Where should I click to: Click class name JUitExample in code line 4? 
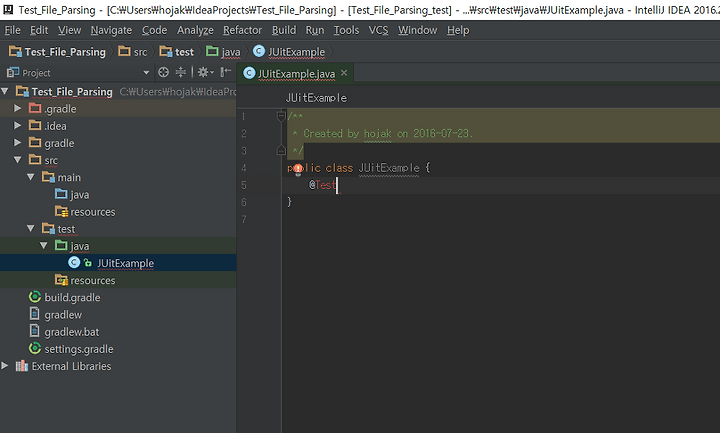[x=389, y=168]
